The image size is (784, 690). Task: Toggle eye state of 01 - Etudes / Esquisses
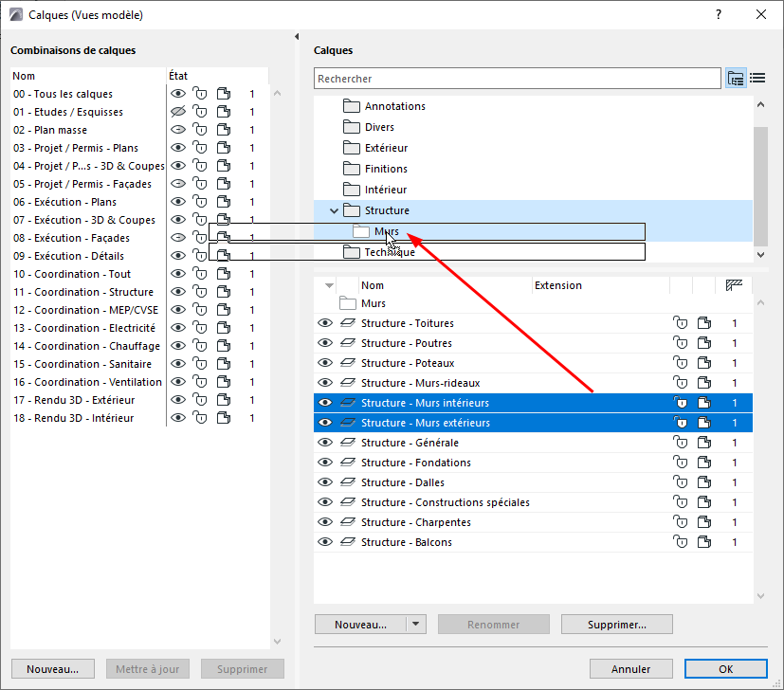[178, 112]
